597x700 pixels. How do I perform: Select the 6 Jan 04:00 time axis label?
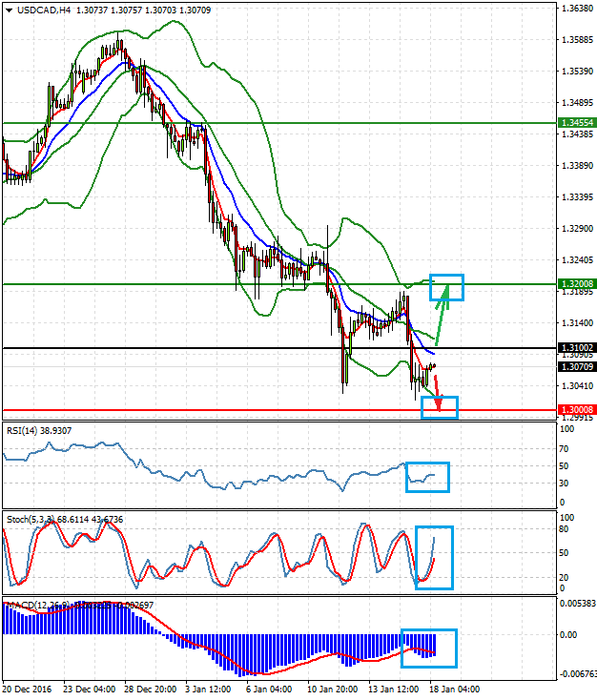point(269,690)
